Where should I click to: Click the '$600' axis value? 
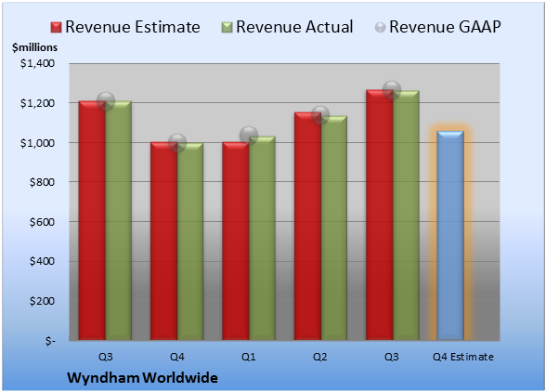point(42,222)
